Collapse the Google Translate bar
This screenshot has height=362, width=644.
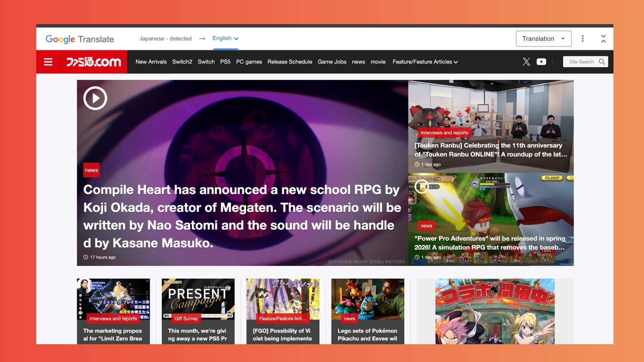tap(603, 39)
